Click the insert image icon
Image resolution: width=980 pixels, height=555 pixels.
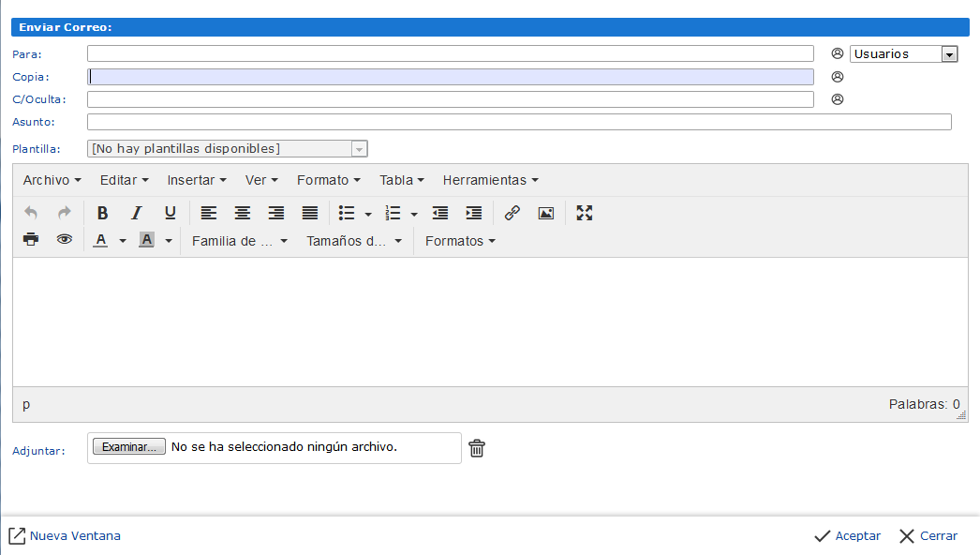pyautogui.click(x=546, y=213)
